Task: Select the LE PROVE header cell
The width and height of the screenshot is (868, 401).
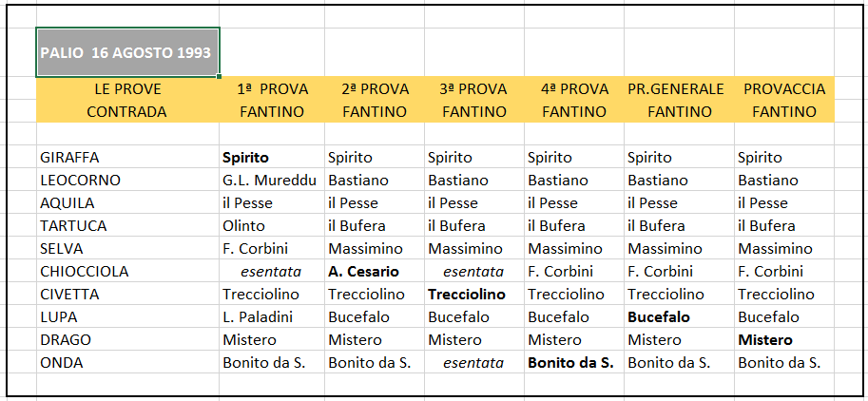Action: (128, 88)
